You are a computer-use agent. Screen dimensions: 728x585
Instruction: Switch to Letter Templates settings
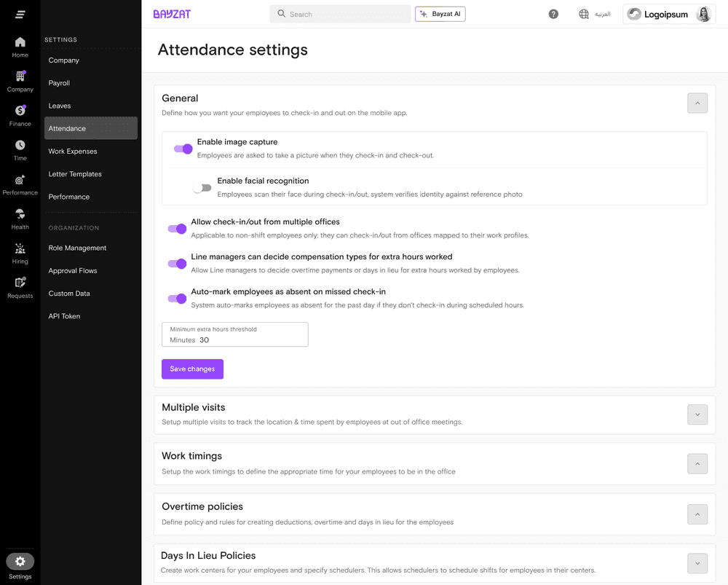tap(75, 173)
